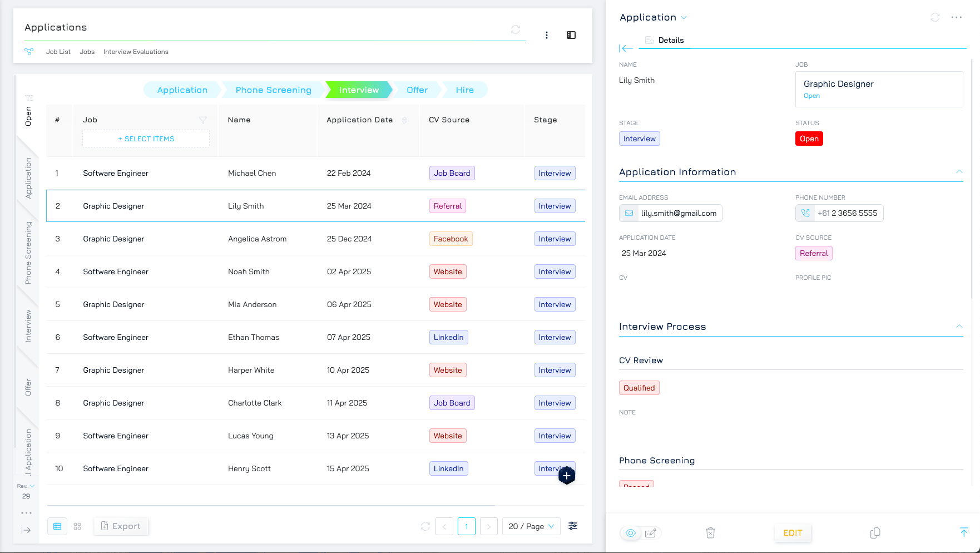The image size is (980, 553).
Task: Delete the application record
Action: click(x=710, y=533)
